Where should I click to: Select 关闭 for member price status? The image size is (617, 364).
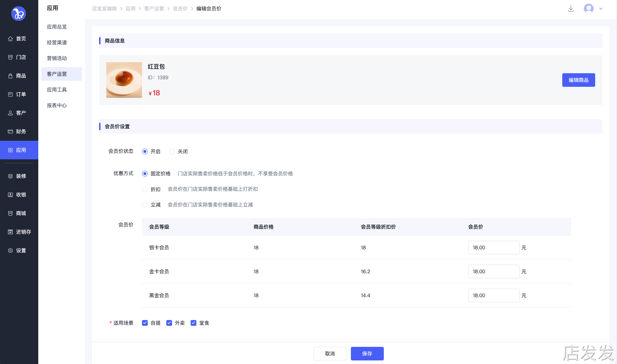pos(172,151)
